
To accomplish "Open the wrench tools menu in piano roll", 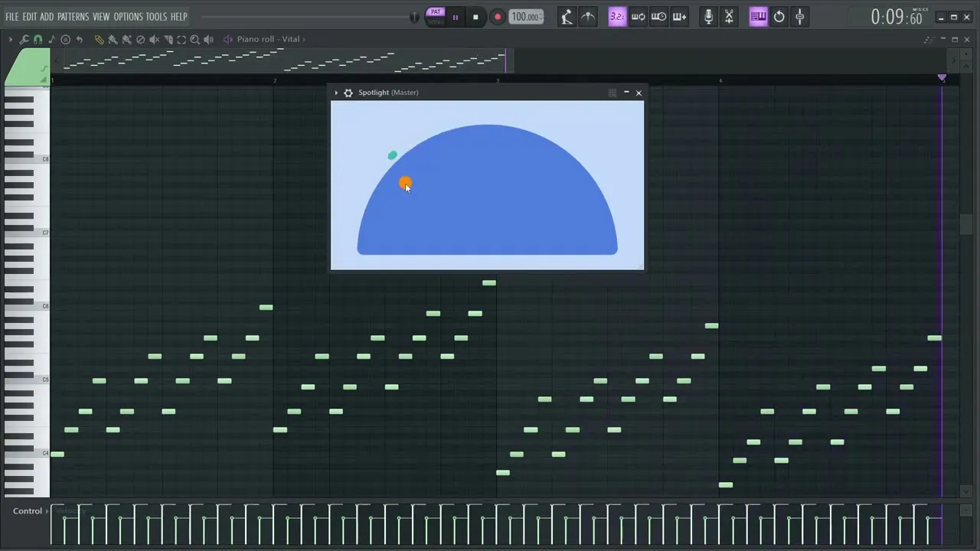I will (x=24, y=40).
